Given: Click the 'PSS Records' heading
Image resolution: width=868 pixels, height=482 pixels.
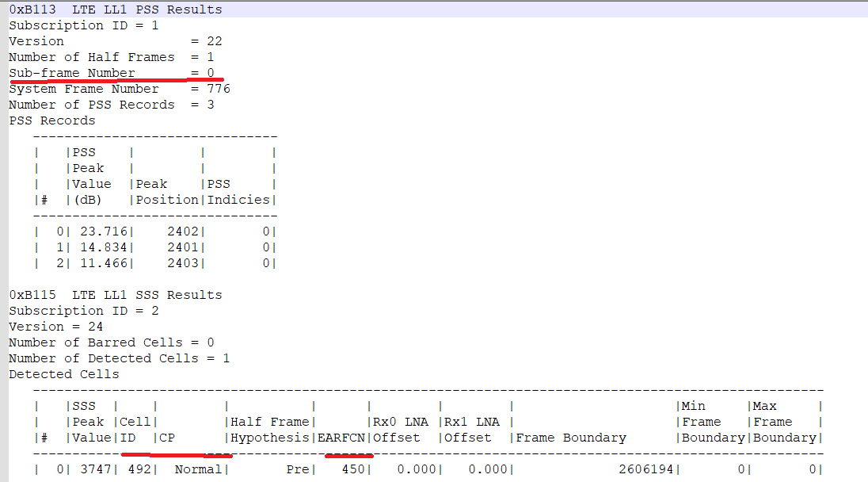Looking at the screenshot, I should pyautogui.click(x=52, y=120).
